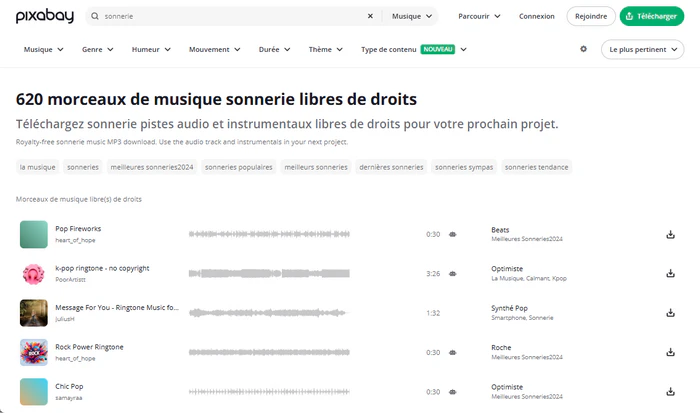This screenshot has width=700, height=413.
Task: Select the sonneries populaires tag
Action: point(238,167)
